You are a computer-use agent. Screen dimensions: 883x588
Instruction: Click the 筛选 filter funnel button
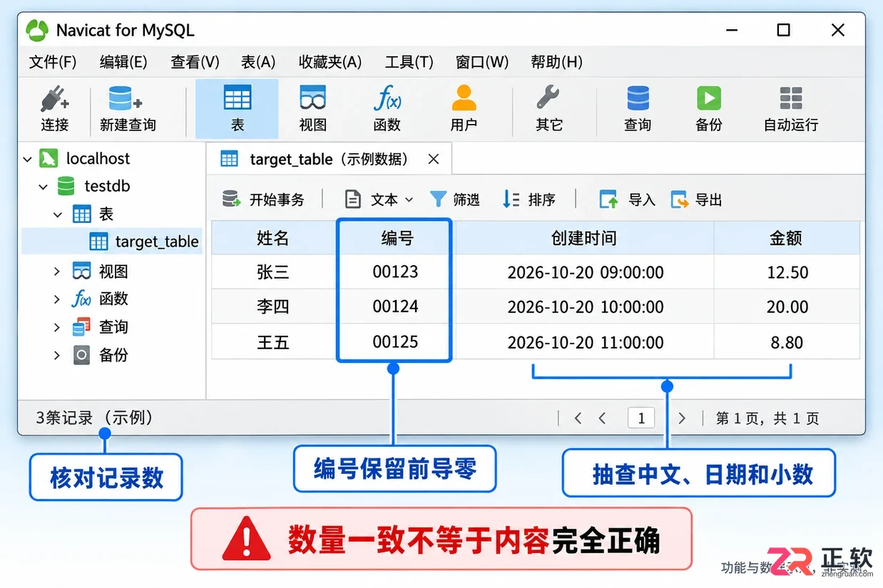[455, 200]
